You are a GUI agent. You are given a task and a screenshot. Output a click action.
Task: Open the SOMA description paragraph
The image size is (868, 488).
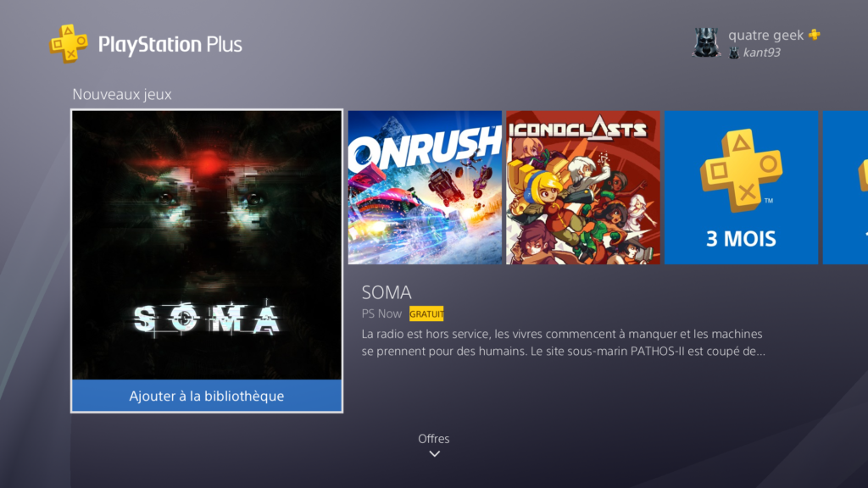point(564,342)
